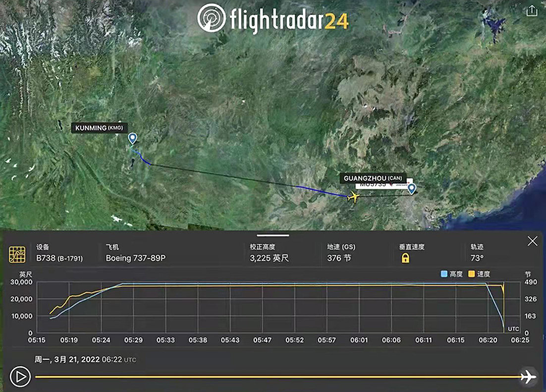
Task: Tap the panel drag handle bar
Action: tap(273, 235)
